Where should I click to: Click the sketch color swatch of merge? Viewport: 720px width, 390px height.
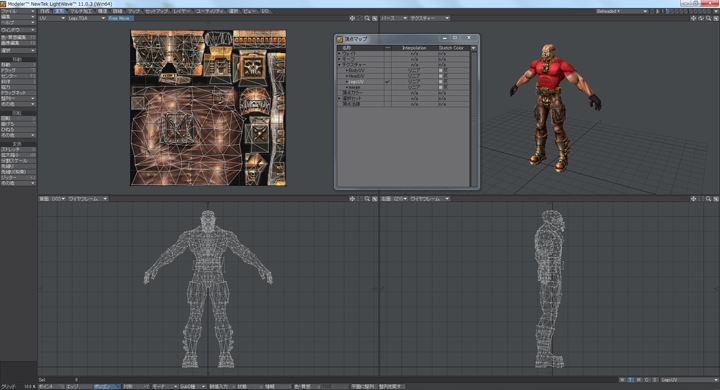(441, 87)
